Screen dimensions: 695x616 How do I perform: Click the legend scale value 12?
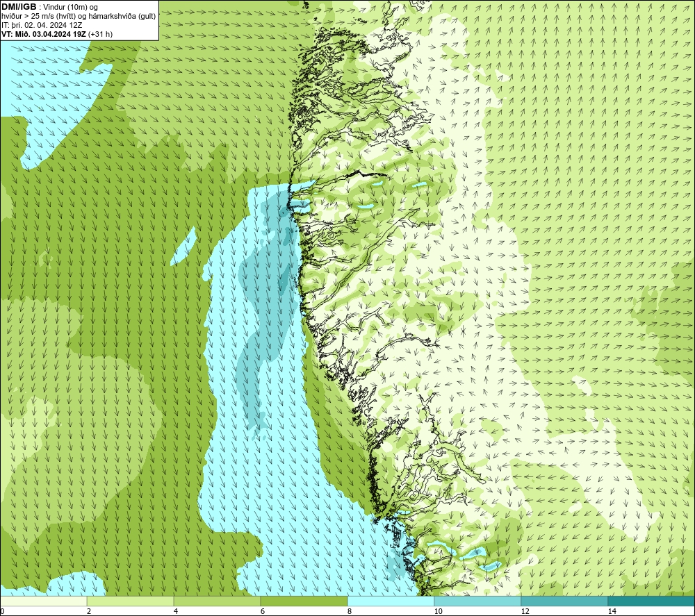tap(525, 612)
